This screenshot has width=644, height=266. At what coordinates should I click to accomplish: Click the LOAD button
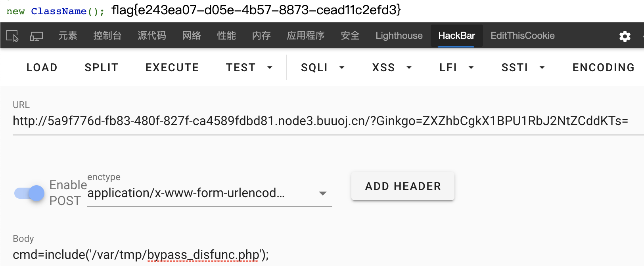[42, 68]
